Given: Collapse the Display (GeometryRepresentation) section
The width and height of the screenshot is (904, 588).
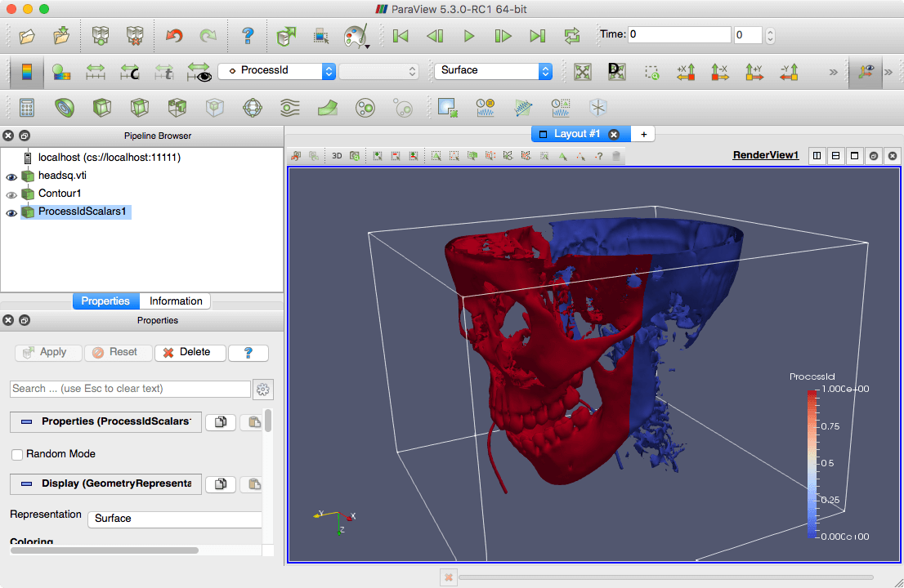Looking at the screenshot, I should point(26,484).
